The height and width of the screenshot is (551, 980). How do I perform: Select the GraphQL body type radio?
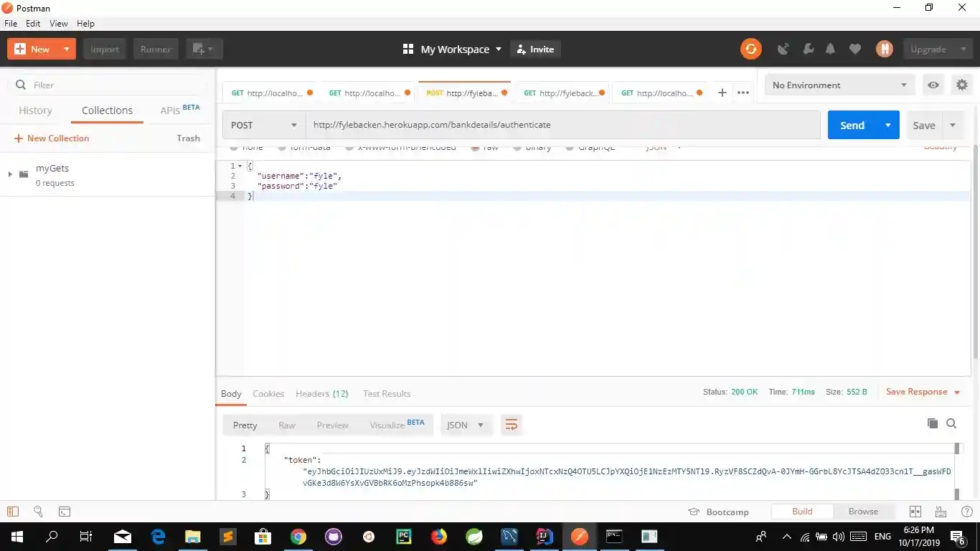click(x=570, y=148)
